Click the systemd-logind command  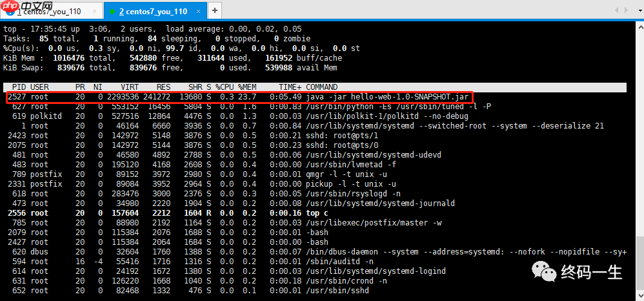click(376, 271)
